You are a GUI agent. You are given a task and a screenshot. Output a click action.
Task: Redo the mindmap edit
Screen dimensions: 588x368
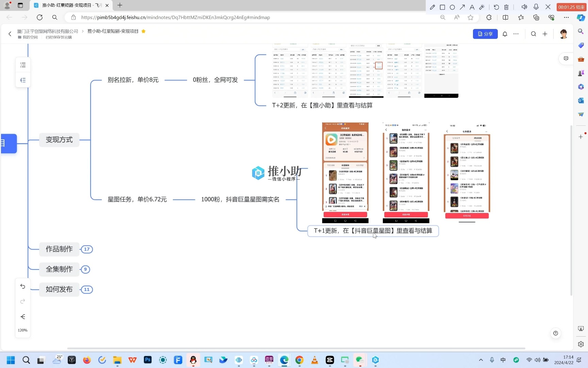coord(23,301)
